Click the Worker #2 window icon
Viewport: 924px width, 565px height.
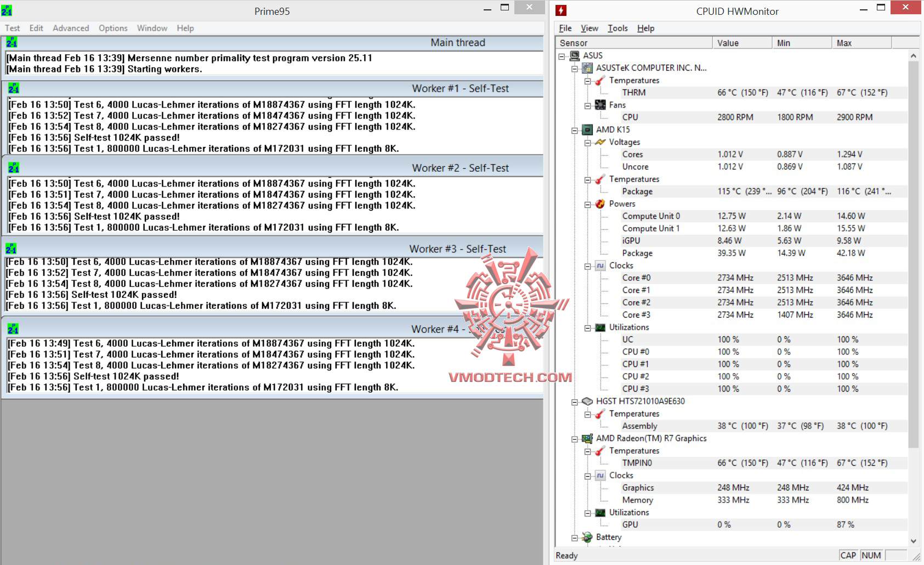14,168
